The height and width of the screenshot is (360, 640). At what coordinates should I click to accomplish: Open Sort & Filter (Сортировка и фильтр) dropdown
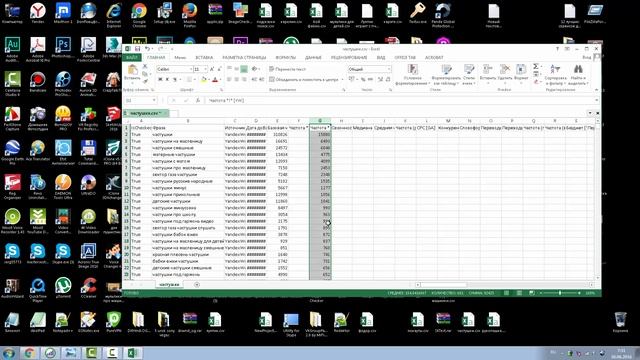(555, 74)
